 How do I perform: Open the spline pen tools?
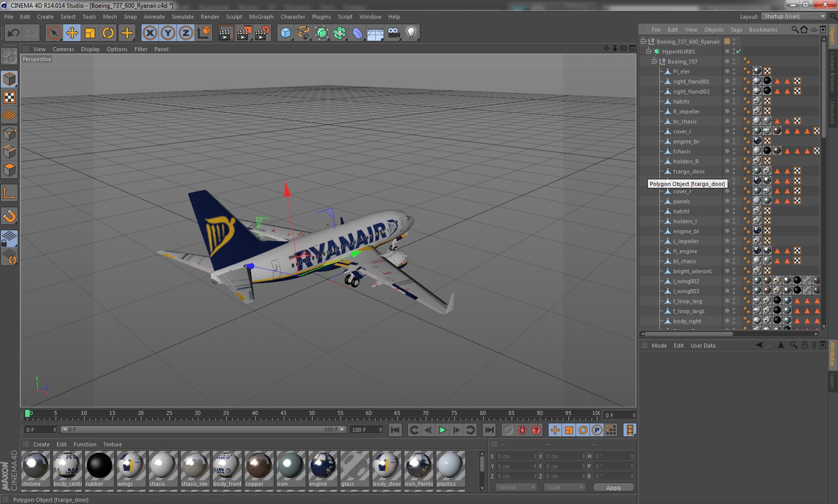click(x=304, y=33)
